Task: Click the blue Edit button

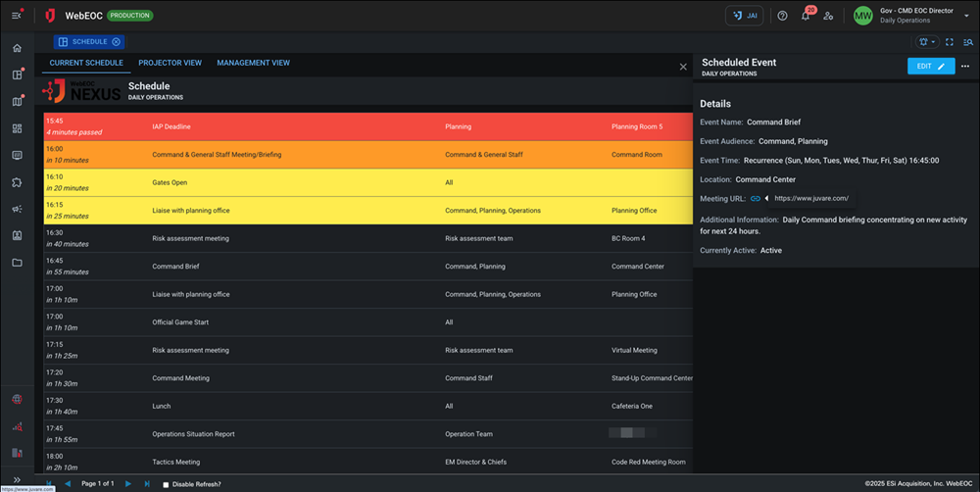Action: coord(930,66)
